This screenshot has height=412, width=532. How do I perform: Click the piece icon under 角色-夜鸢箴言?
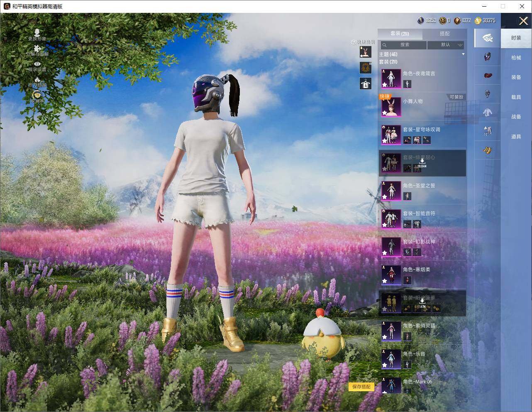tap(407, 84)
